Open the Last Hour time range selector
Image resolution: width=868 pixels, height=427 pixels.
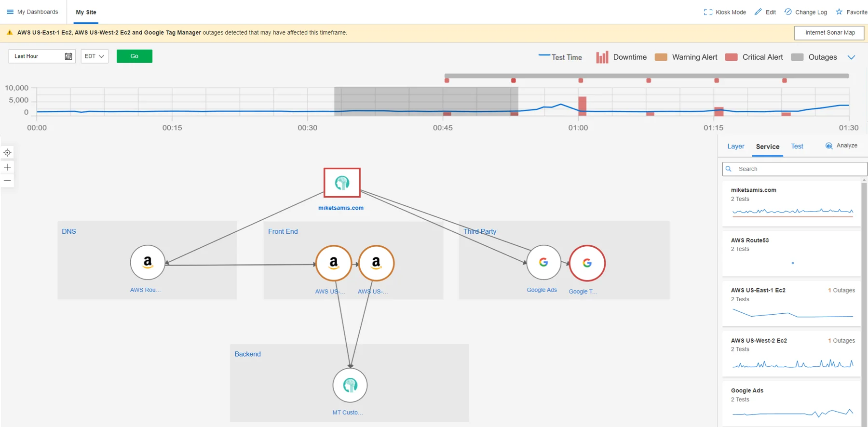[x=42, y=56]
